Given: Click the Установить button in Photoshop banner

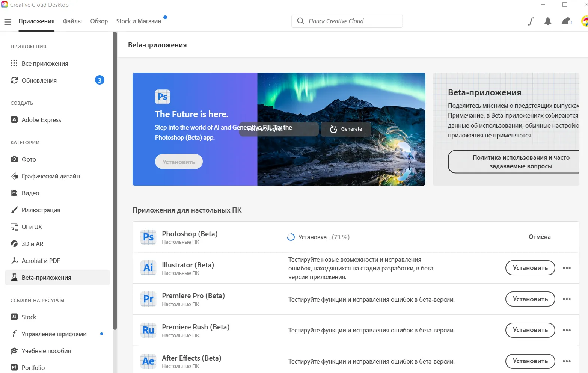Looking at the screenshot, I should coord(179,162).
